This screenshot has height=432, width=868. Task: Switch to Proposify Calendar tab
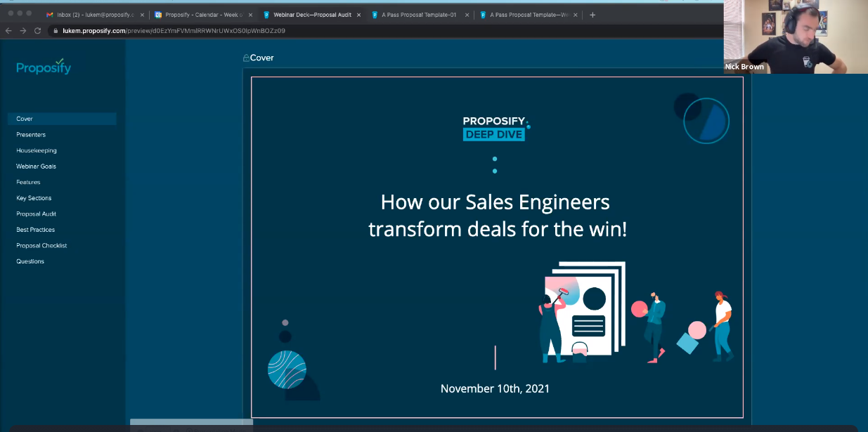click(x=203, y=15)
